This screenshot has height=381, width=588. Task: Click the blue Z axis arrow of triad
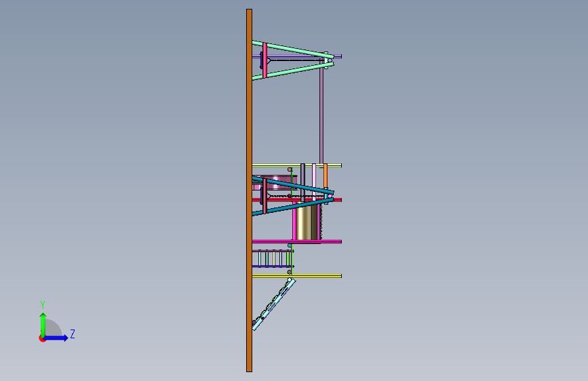tap(56, 338)
